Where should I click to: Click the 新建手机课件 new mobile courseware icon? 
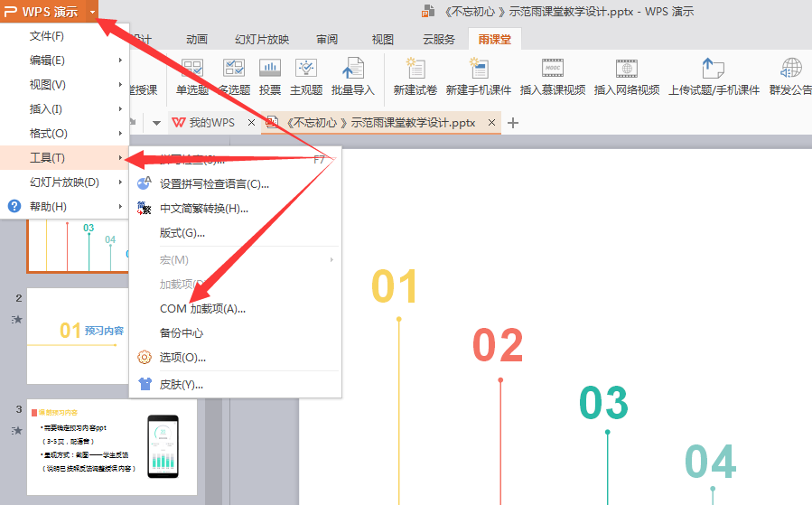pyautogui.click(x=479, y=68)
